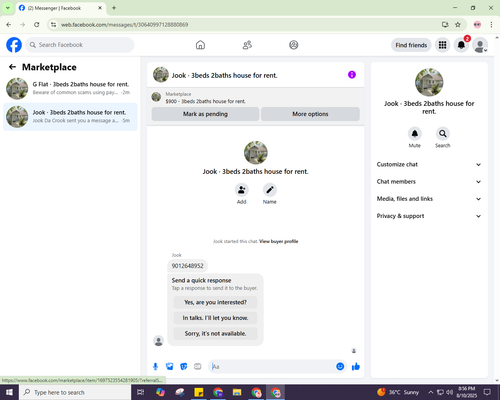Open the Friends icon in top navigation
The height and width of the screenshot is (400, 500).
pyautogui.click(x=247, y=45)
